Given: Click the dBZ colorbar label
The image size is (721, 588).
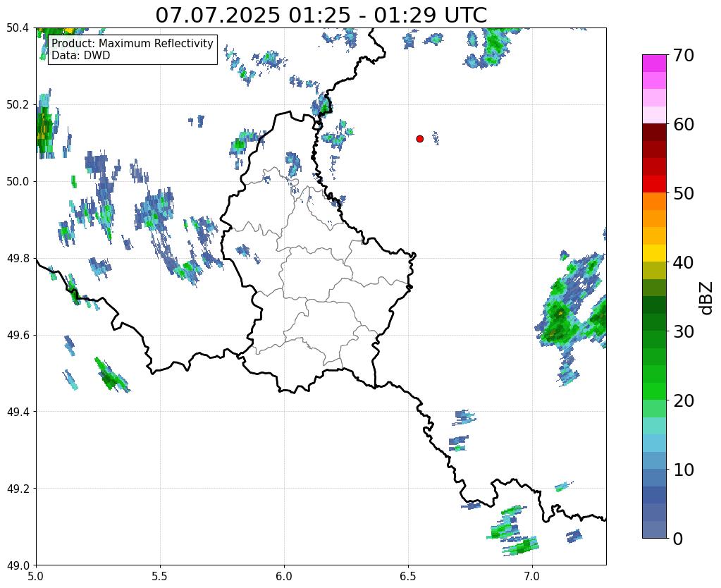Looking at the screenshot, I should click(x=707, y=298).
